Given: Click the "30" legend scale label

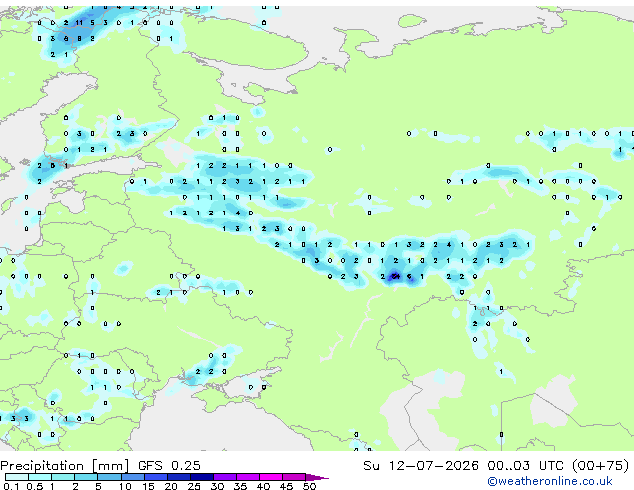Looking at the screenshot, I should pos(217,486).
